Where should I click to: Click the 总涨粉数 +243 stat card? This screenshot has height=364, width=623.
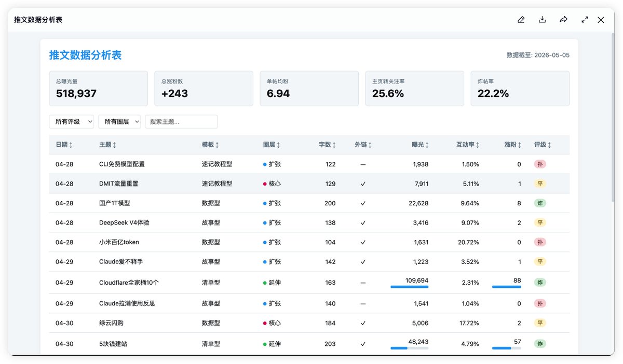point(204,89)
